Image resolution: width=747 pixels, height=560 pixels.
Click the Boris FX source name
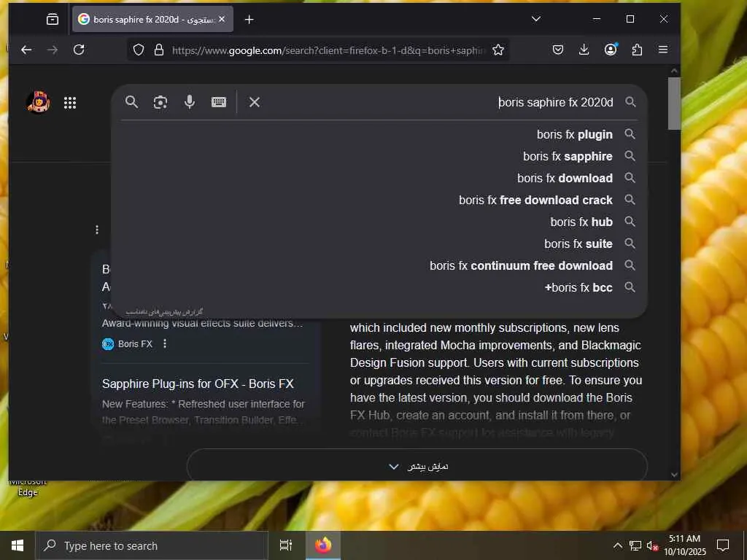[135, 344]
